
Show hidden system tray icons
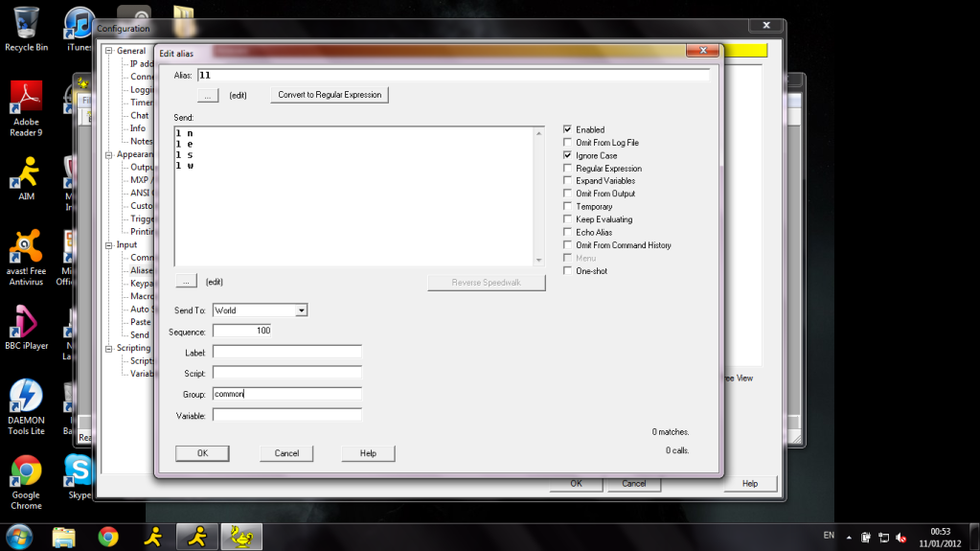click(x=849, y=538)
